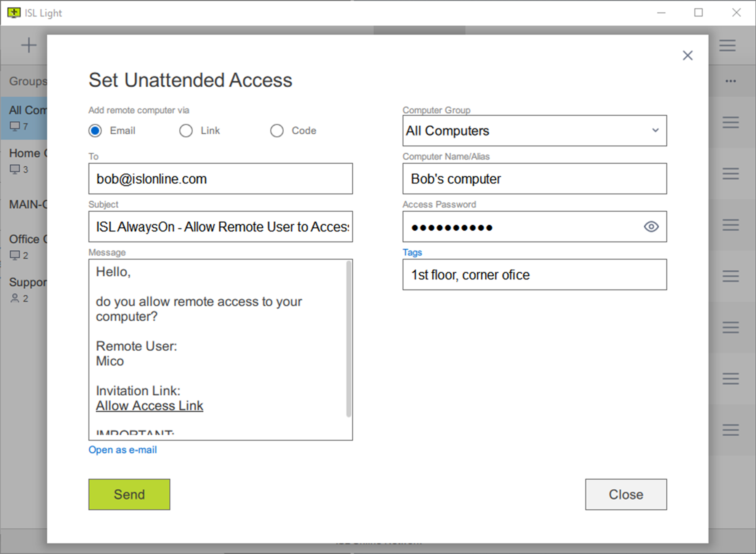Select the Code radio option

(277, 131)
